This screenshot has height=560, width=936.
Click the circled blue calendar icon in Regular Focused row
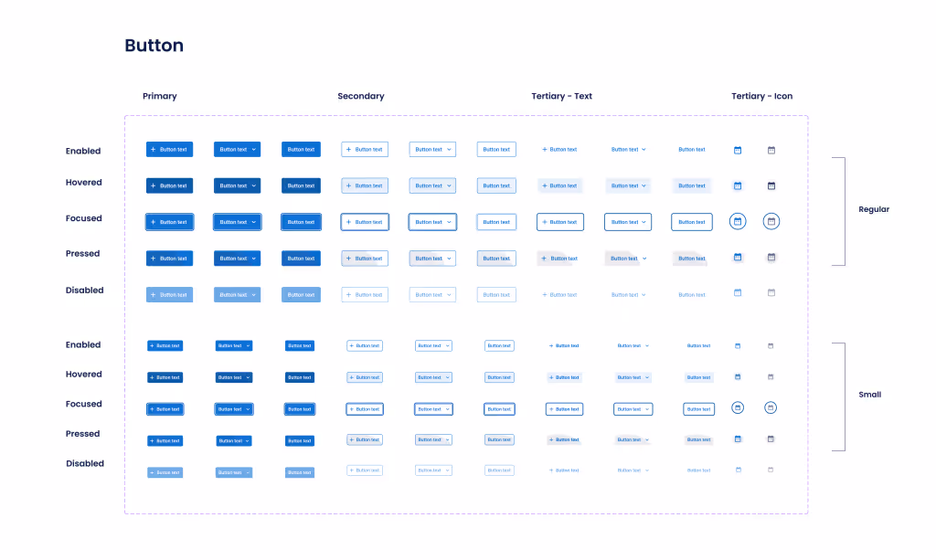coord(738,221)
